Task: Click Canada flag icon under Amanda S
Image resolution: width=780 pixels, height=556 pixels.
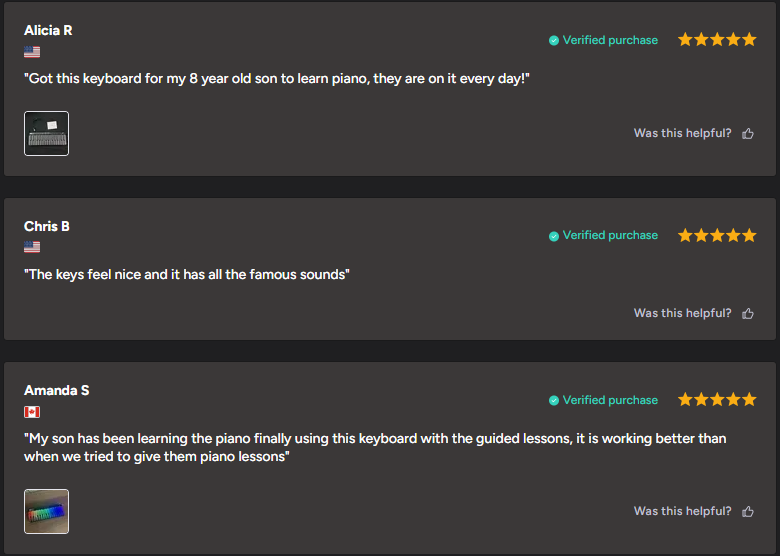Action: pos(32,412)
